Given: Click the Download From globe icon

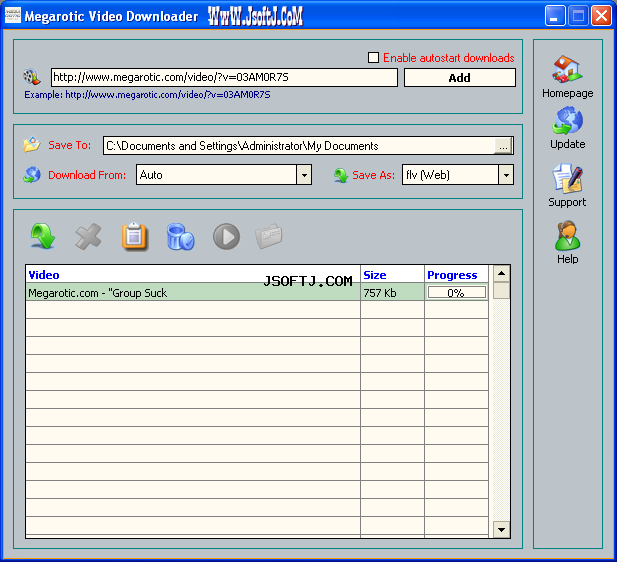Looking at the screenshot, I should pos(32,174).
